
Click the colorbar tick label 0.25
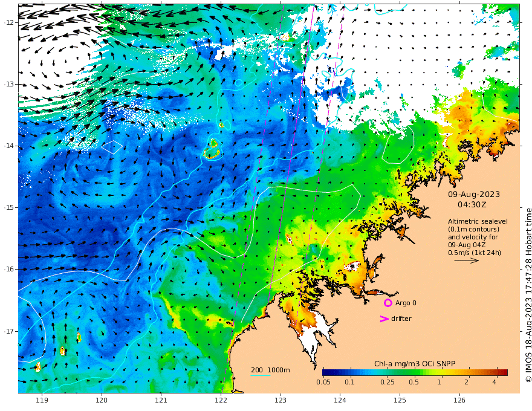387,382
